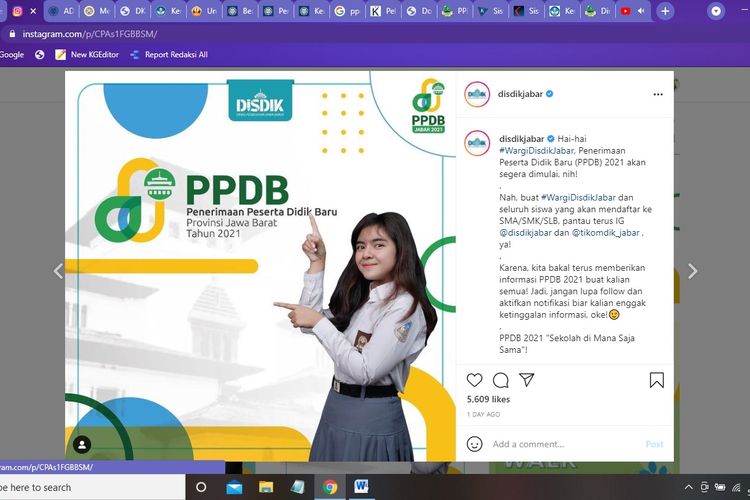This screenshot has width=750, height=500.
Task: Click the Add a comment field
Action: pyautogui.click(x=560, y=444)
